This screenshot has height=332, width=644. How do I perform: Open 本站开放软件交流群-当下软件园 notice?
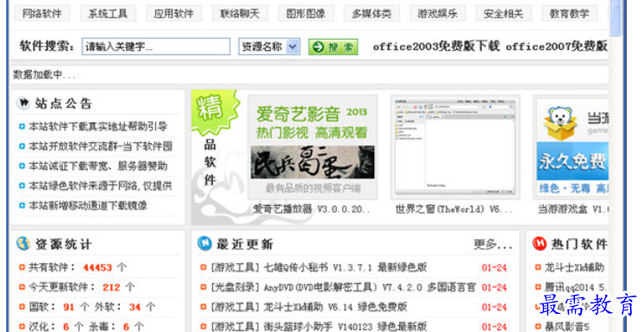pyautogui.click(x=101, y=147)
